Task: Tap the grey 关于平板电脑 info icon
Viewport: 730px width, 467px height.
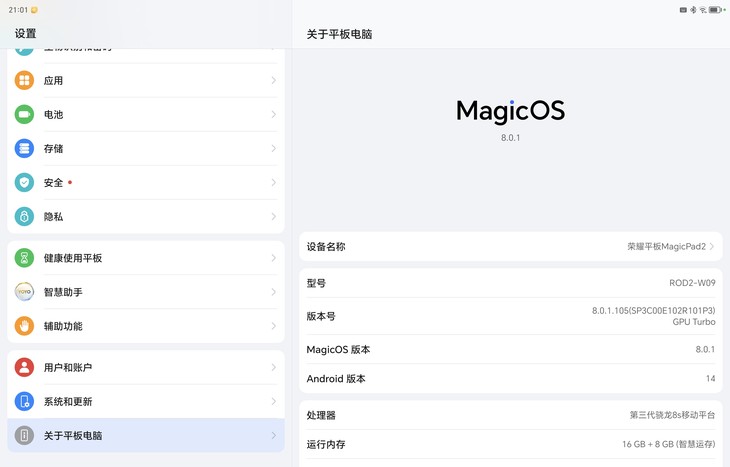Action: [x=24, y=435]
